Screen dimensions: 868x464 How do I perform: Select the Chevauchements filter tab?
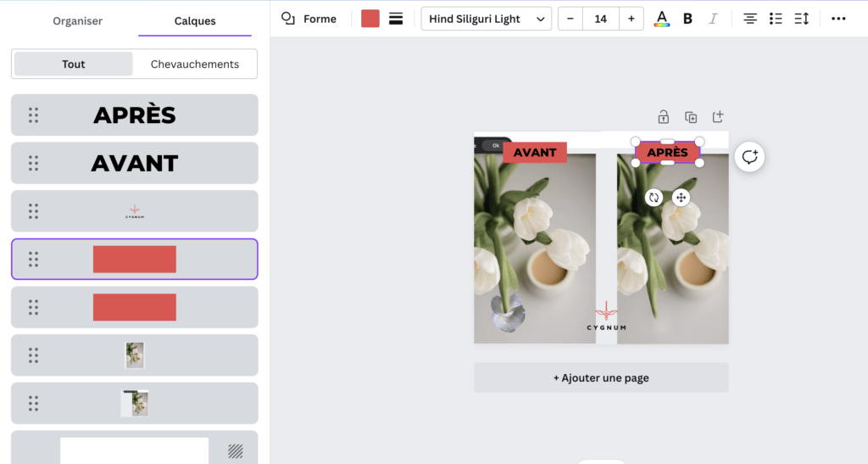[x=194, y=64]
